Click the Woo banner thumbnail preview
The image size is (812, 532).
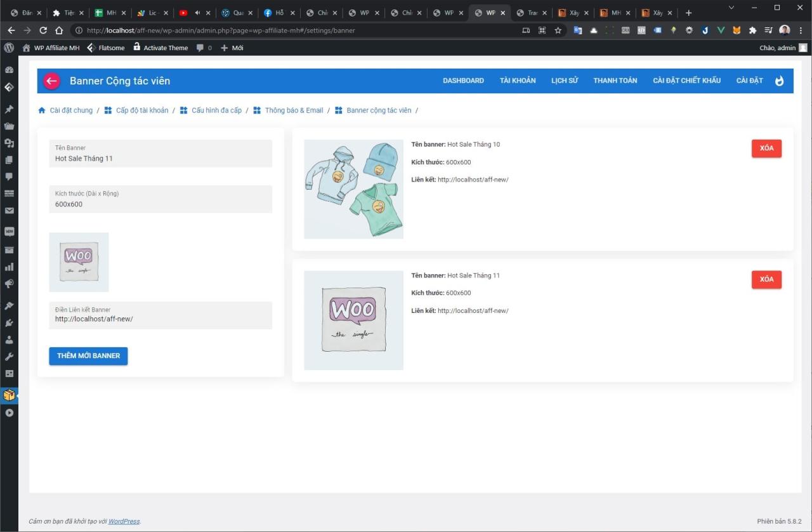[79, 262]
